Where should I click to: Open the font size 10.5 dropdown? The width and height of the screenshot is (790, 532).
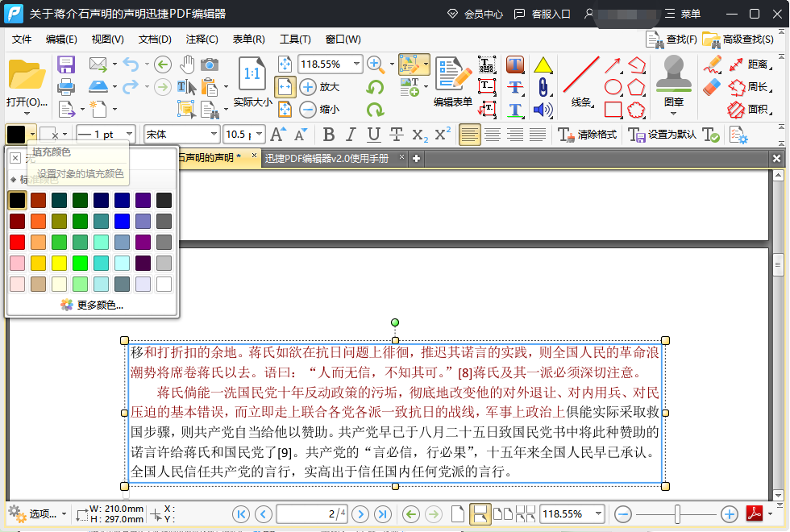click(259, 134)
